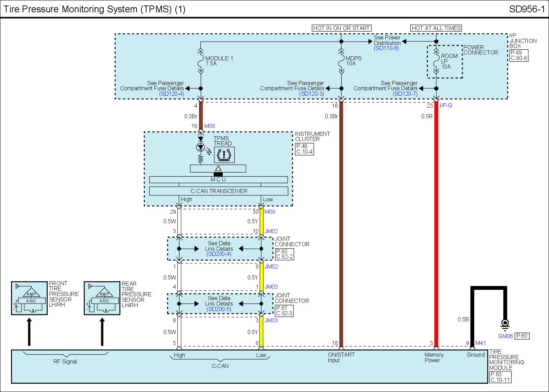Click the 0.5B black wire label
Image resolution: width=549 pixels, height=392 pixels.
click(x=463, y=319)
